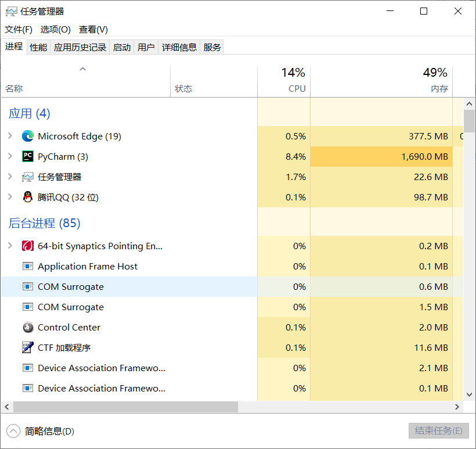
Task: Open the 选项(O) menu
Action: pos(55,29)
